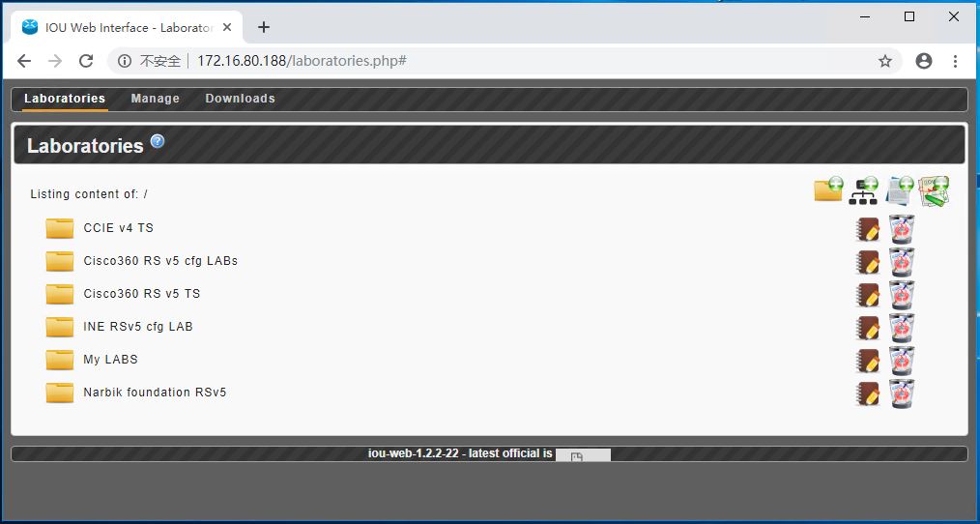Edit the Cisco360 RS v5 cfg LABs folder
The width and height of the screenshot is (980, 524).
[868, 262]
